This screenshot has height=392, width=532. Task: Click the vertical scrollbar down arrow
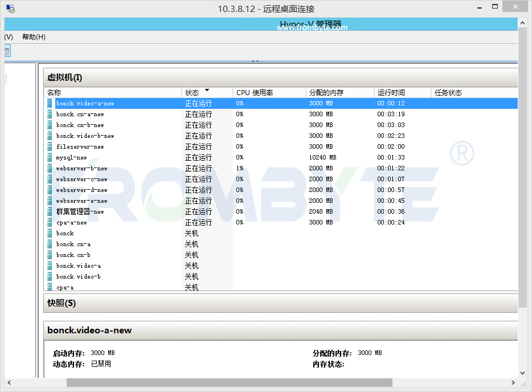[522, 373]
